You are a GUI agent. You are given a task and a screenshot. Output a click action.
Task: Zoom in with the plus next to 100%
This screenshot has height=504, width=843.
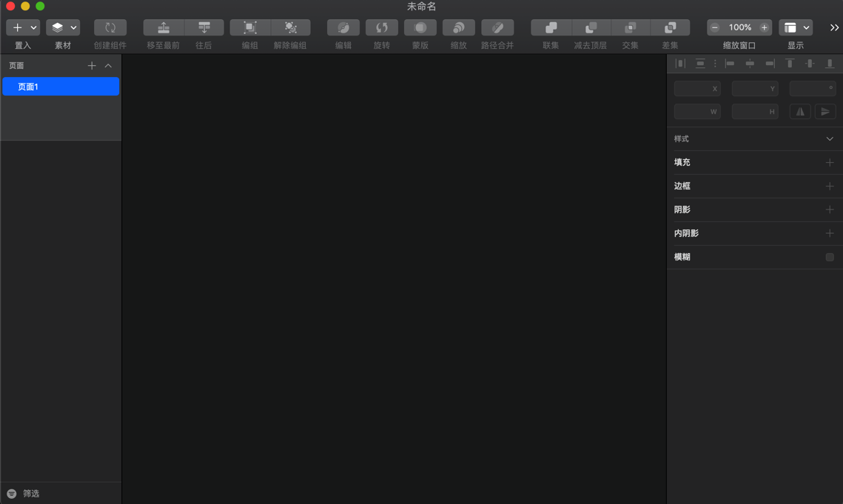pyautogui.click(x=764, y=27)
